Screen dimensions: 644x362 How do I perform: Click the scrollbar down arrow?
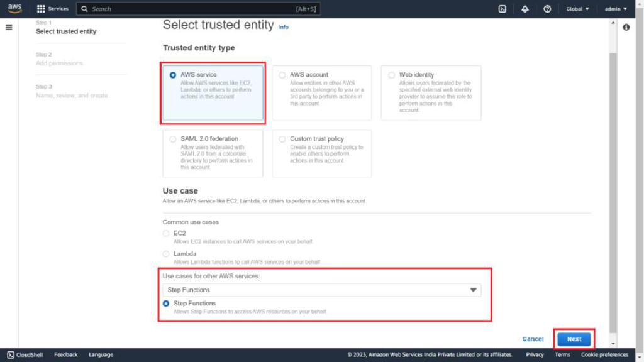(x=613, y=344)
